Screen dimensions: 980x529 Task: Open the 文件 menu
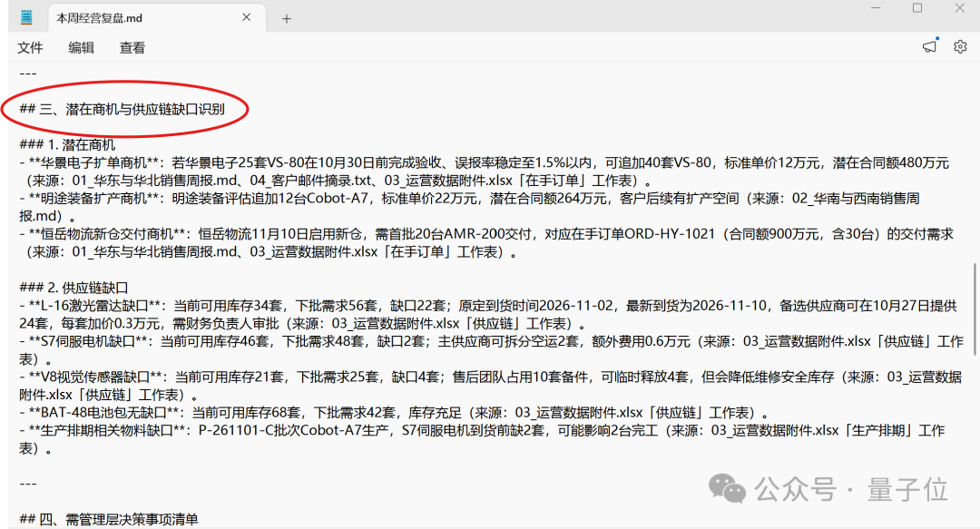30,47
